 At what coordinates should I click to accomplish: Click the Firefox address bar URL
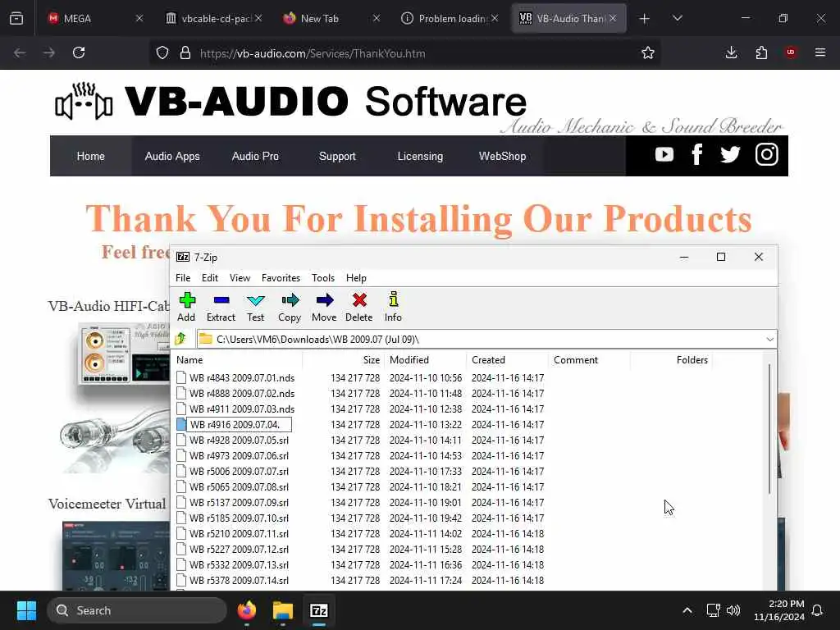pyautogui.click(x=313, y=53)
